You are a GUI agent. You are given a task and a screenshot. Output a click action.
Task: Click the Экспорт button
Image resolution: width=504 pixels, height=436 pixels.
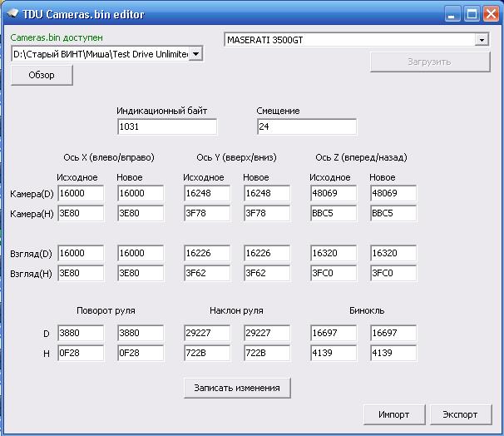460,414
